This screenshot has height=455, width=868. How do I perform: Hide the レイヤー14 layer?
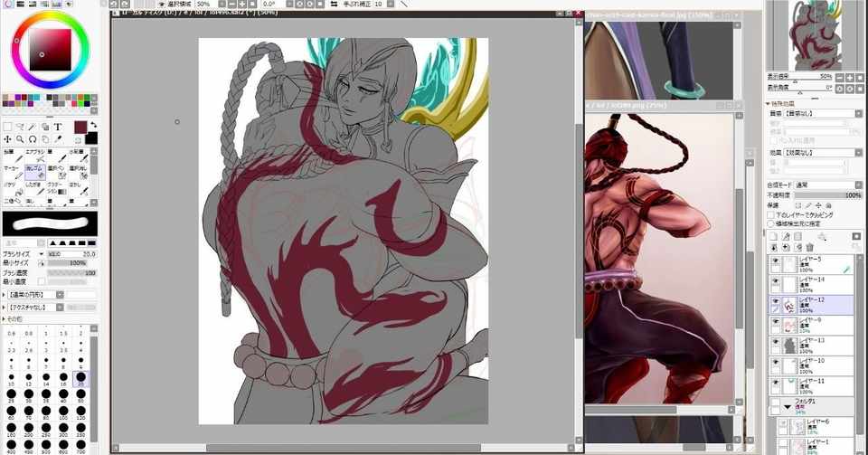click(x=776, y=281)
